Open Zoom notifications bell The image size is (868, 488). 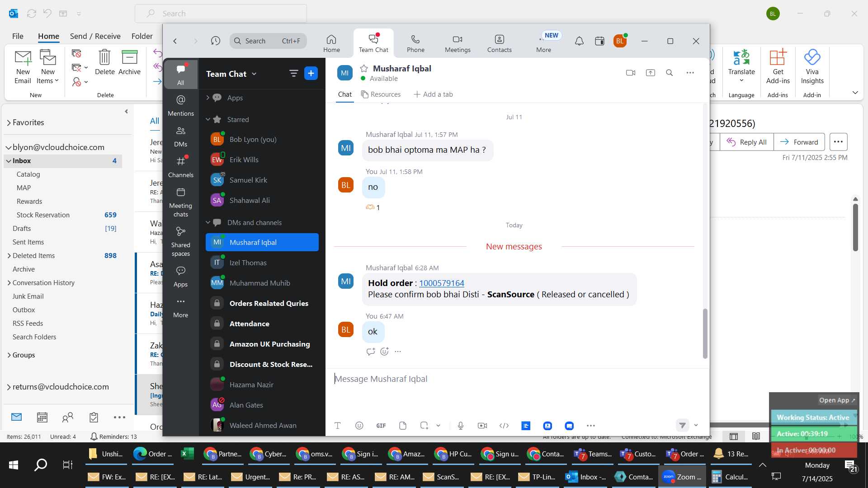click(579, 41)
